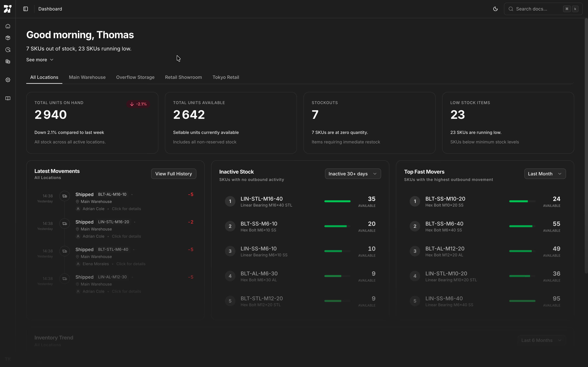This screenshot has height=367, width=588.
Task: Open the Last Month dropdown
Action: 545,174
